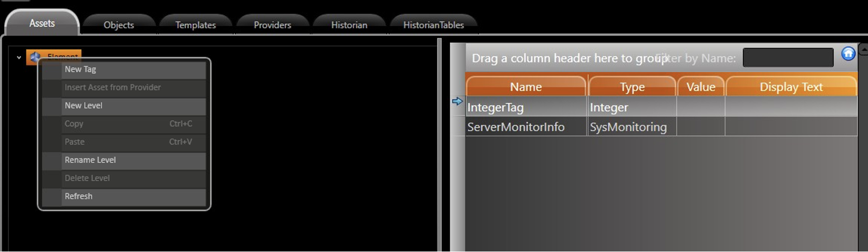Image resolution: width=868 pixels, height=252 pixels.
Task: Click the scroll up arrow at right edge
Action: [x=863, y=50]
